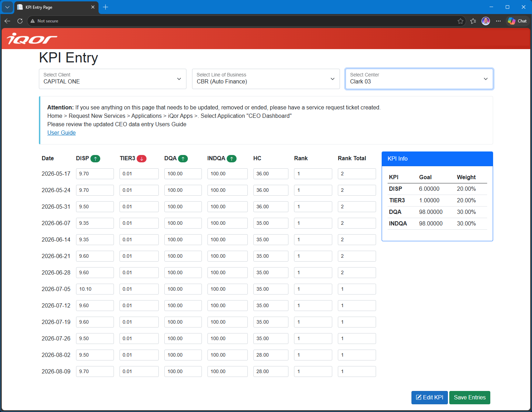Open the browser profile avatar

click(x=486, y=21)
